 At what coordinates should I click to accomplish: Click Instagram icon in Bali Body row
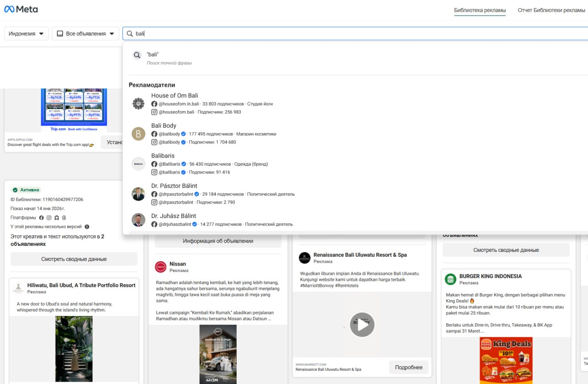154,142
